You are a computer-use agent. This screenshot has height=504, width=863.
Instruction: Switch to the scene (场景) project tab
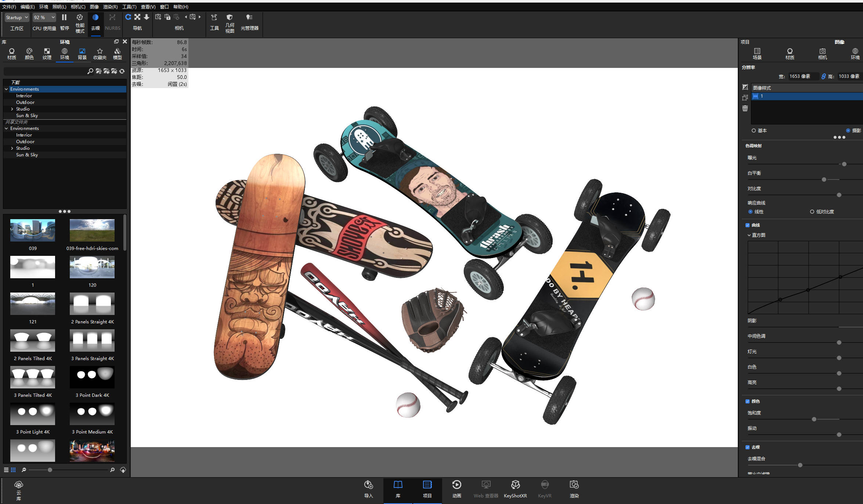(757, 54)
